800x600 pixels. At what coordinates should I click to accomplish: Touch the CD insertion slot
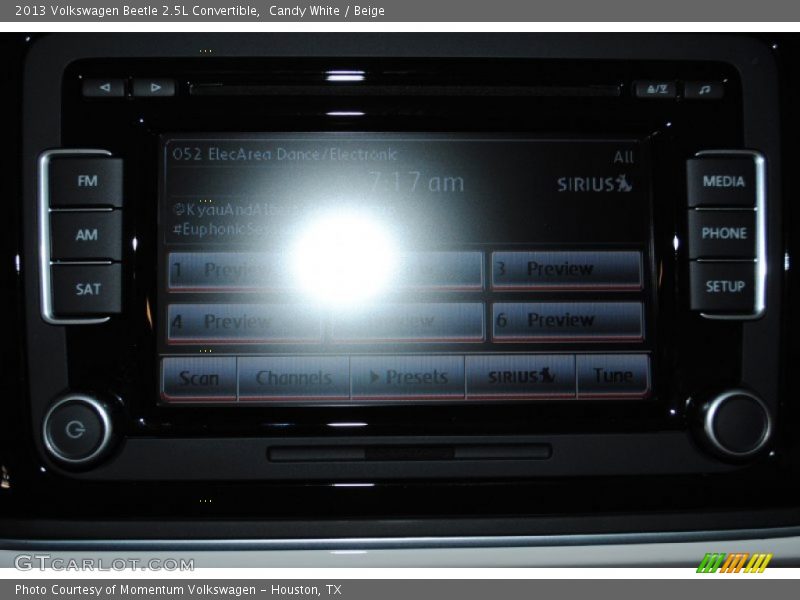point(404,90)
